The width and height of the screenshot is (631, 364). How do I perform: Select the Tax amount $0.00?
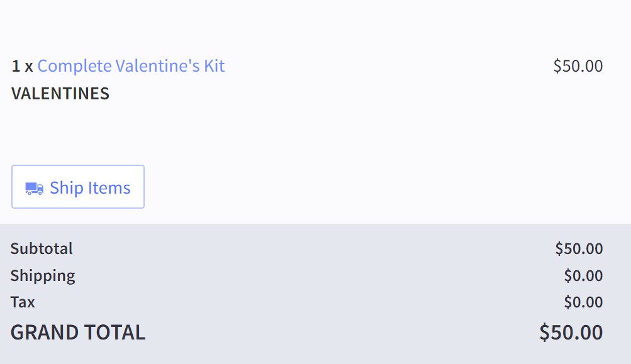coord(583,302)
